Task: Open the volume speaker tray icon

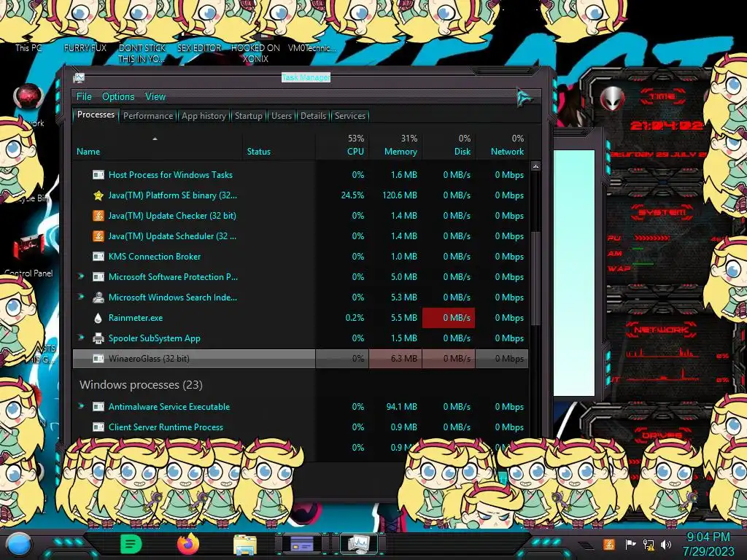Action: coord(666,544)
